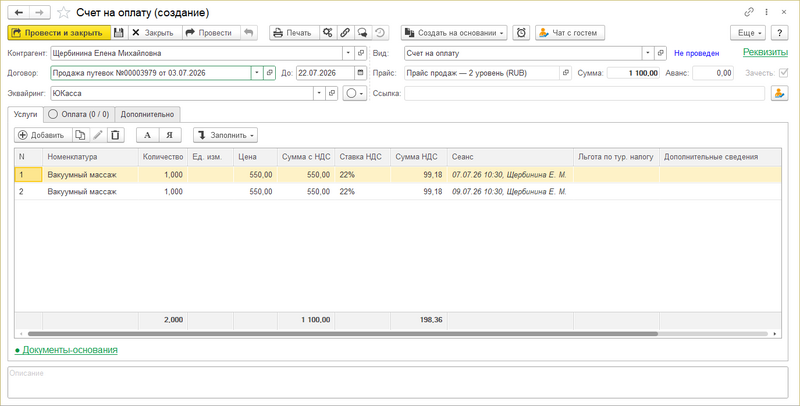Image resolution: width=800 pixels, height=406 pixels.
Task: Click the paperclip attachments icon in toolbar
Action: tap(345, 33)
